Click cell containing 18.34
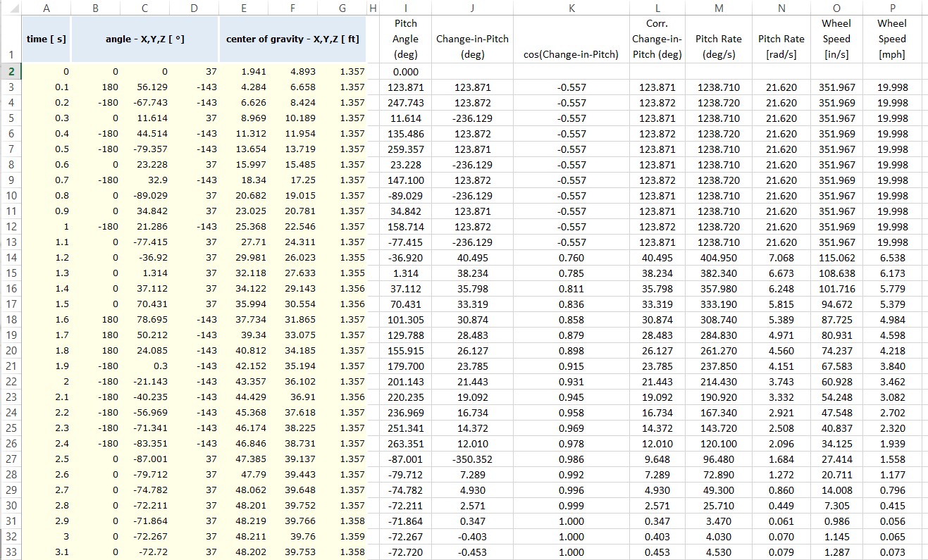 point(243,180)
